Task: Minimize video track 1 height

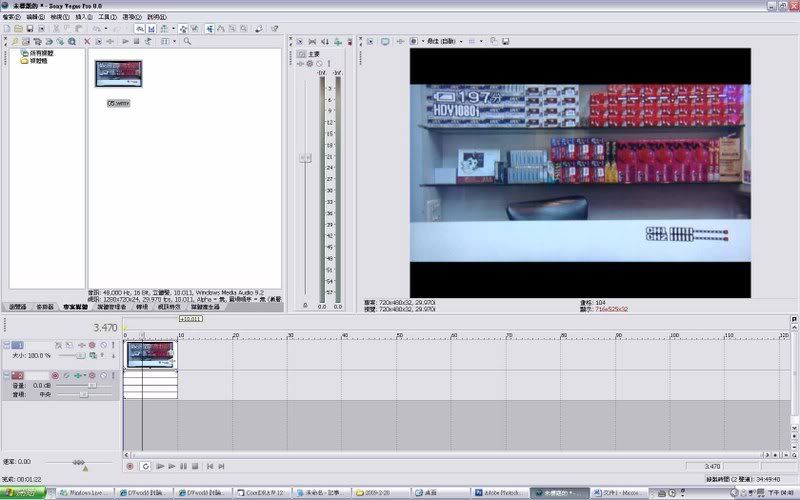Action: (7, 345)
